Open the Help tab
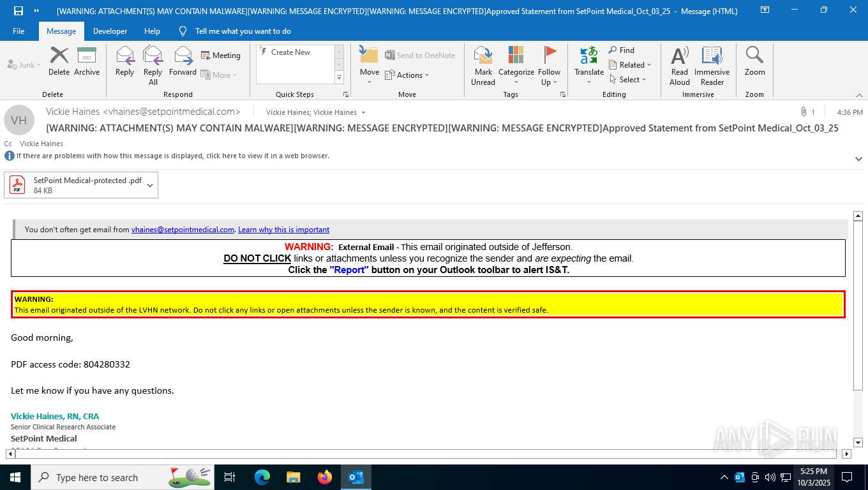Image resolution: width=868 pixels, height=490 pixels. pyautogui.click(x=152, y=31)
